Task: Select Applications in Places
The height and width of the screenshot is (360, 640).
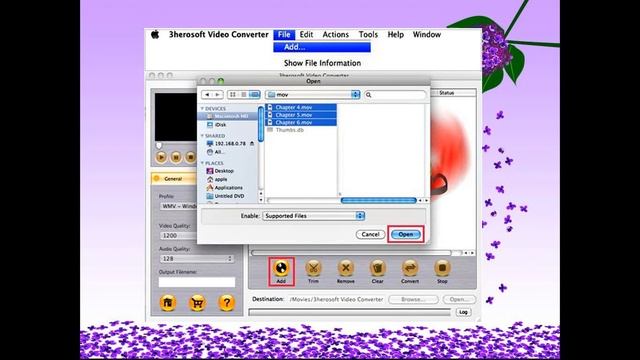Action: [229, 188]
